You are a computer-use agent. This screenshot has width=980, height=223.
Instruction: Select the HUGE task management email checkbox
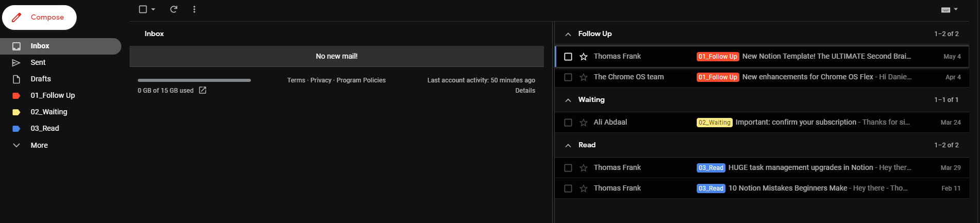(568, 168)
